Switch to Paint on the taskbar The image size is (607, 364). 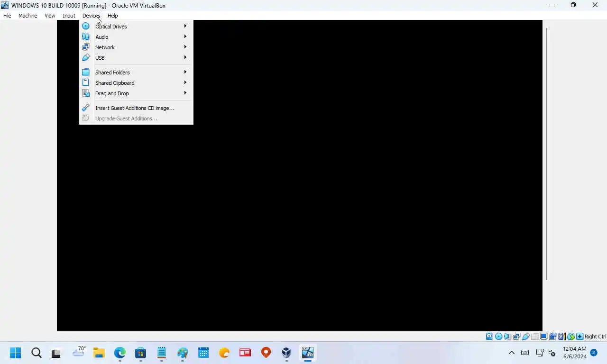click(x=183, y=353)
